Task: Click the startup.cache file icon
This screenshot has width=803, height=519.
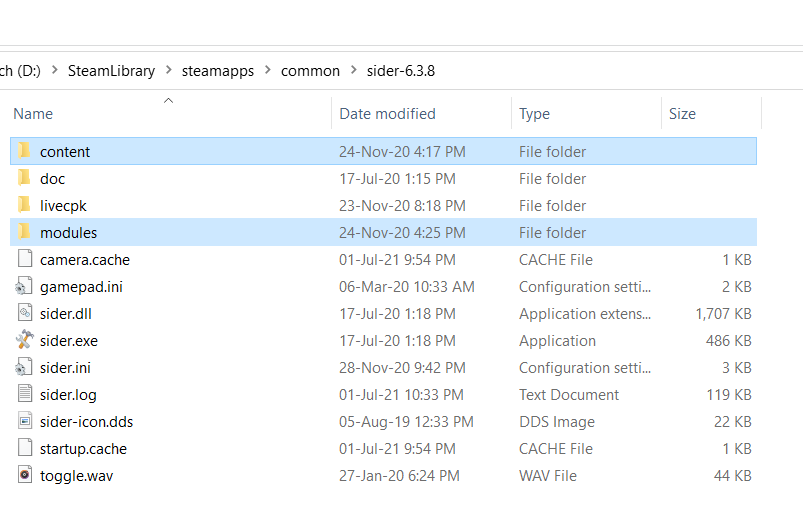Action: coord(25,448)
